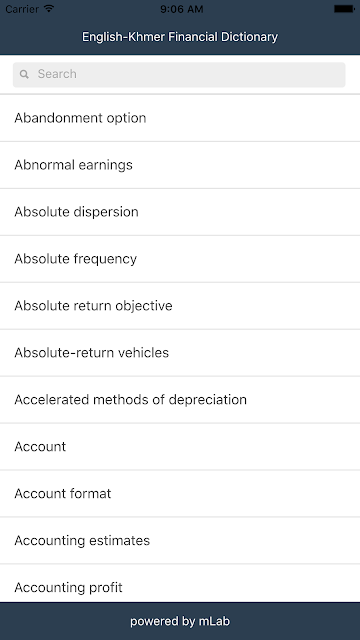Choose the Absolute frequency entry
360x640 pixels.
click(x=180, y=259)
